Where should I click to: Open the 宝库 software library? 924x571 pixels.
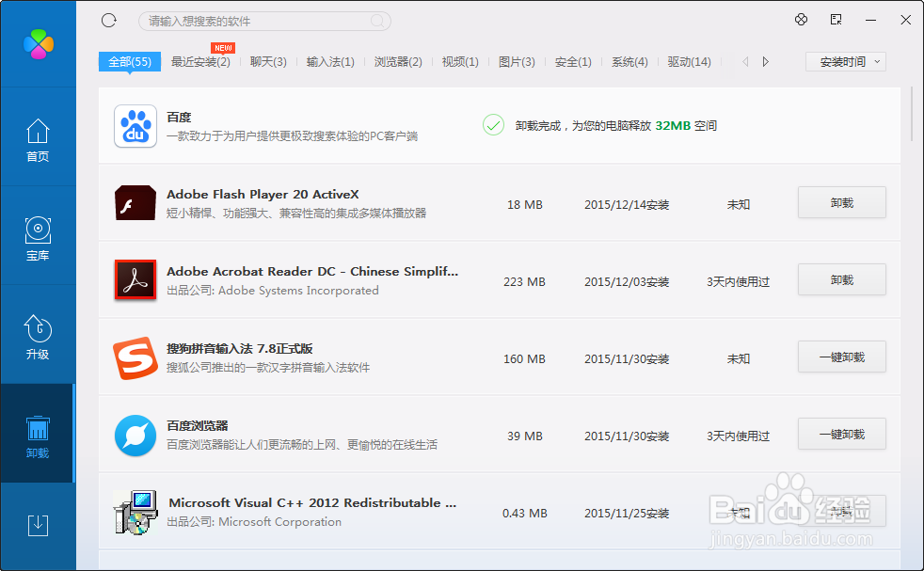pyautogui.click(x=38, y=239)
